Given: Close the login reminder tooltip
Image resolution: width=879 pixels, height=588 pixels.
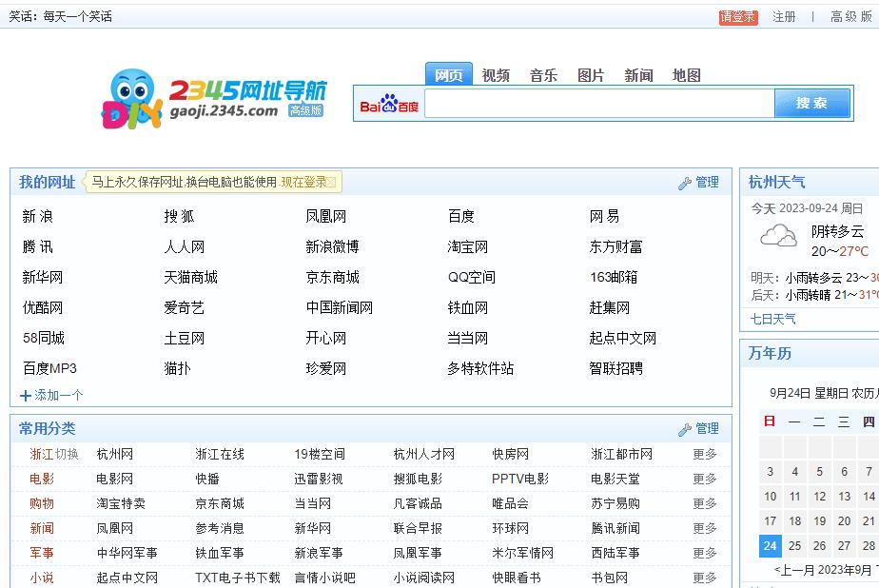Looking at the screenshot, I should pos(331,182).
